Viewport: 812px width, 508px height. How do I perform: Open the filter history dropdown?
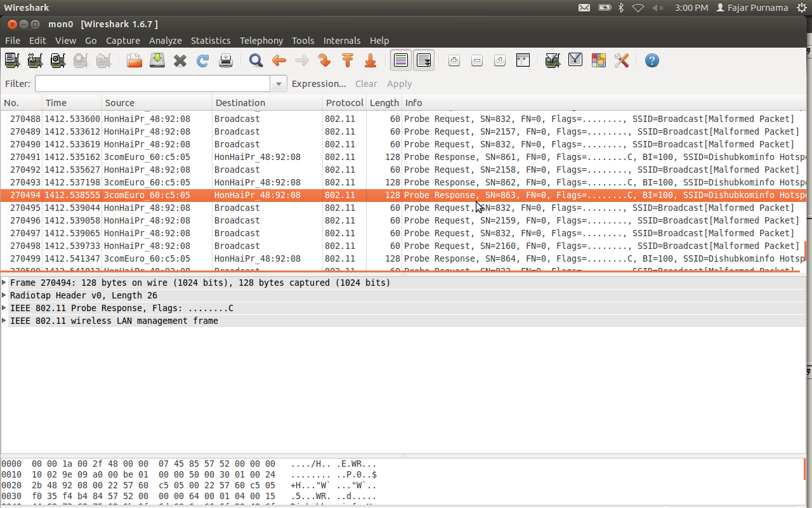click(278, 84)
